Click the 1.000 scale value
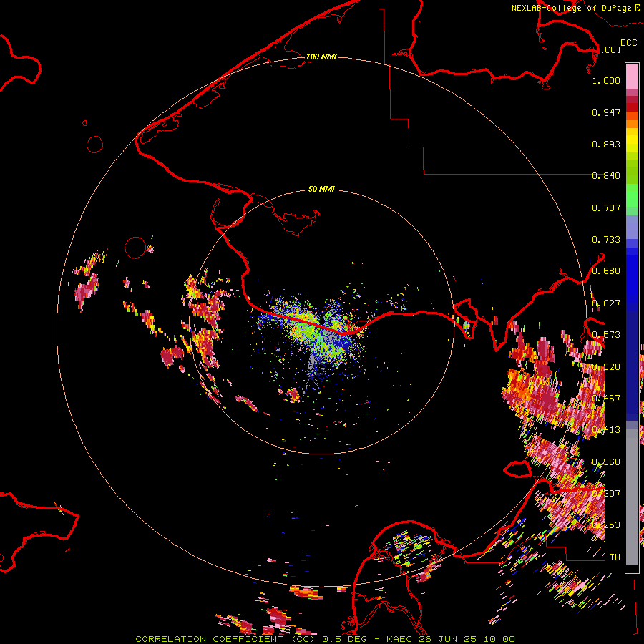The height and width of the screenshot is (644, 644). [606, 80]
